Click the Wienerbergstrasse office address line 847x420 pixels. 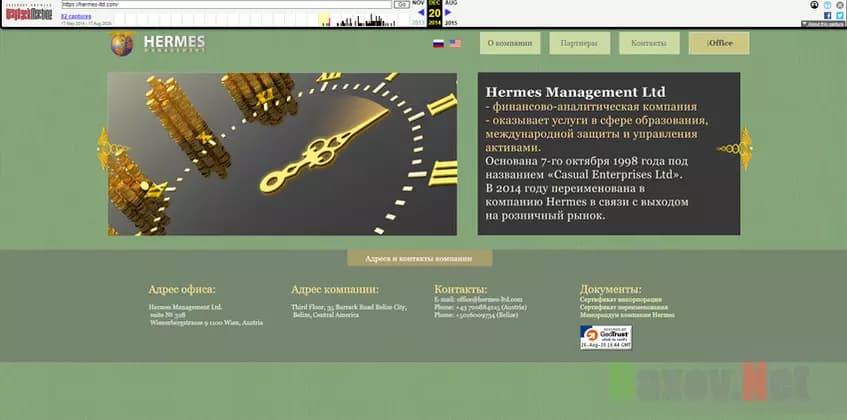click(x=206, y=323)
